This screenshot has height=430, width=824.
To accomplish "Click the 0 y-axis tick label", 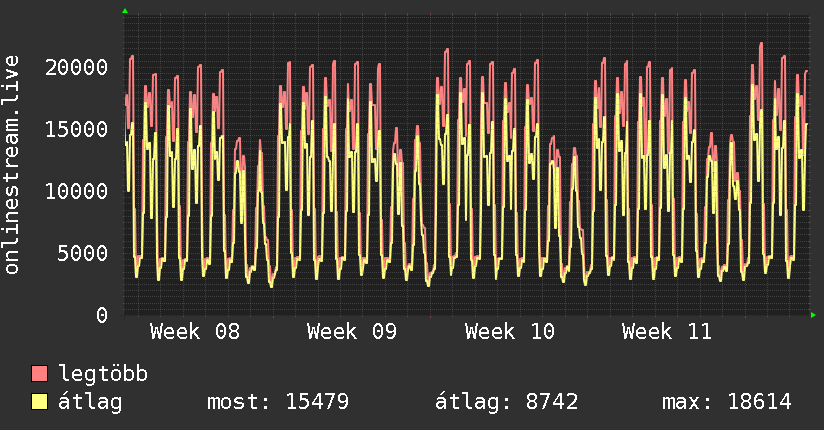I will tap(102, 315).
